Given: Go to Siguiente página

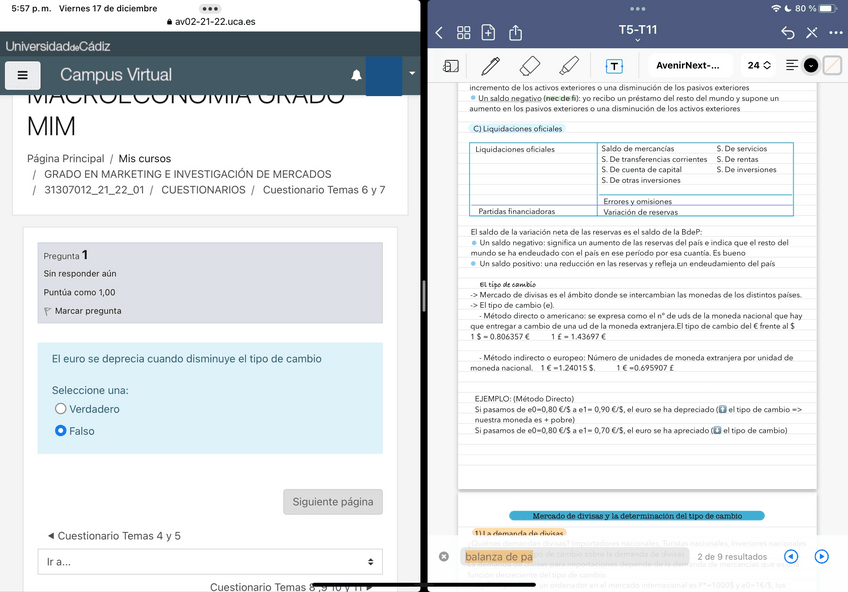Looking at the screenshot, I should (x=333, y=502).
